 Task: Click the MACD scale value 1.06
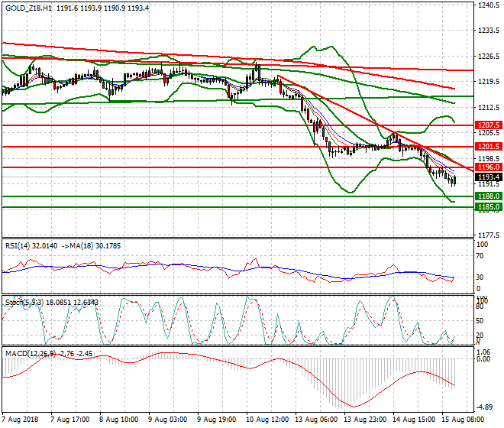(x=483, y=352)
